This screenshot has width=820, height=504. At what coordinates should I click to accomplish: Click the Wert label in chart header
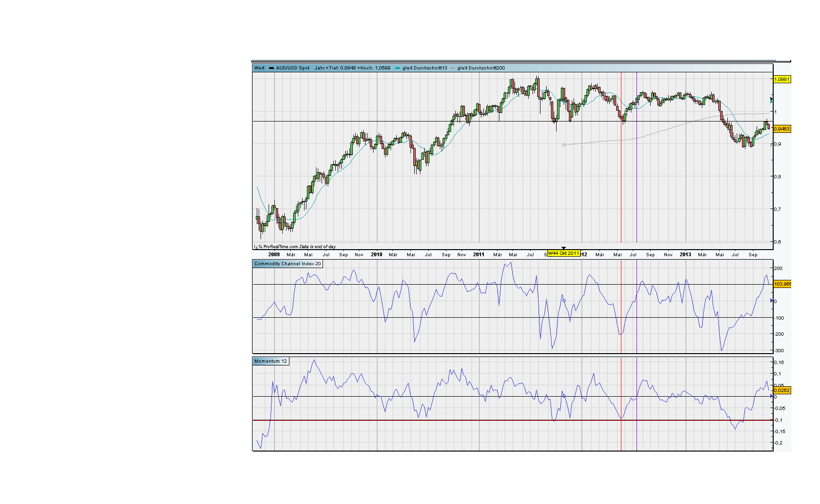click(259, 68)
